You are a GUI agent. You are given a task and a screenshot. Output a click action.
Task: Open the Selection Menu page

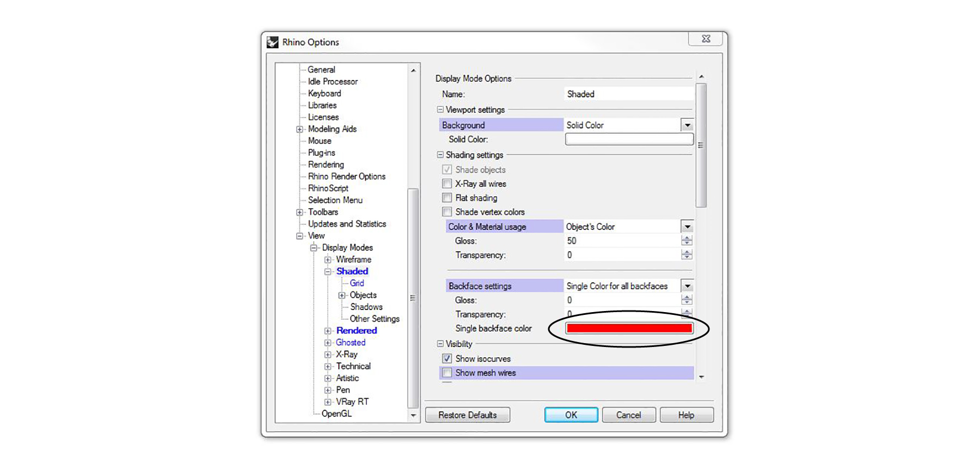(335, 200)
